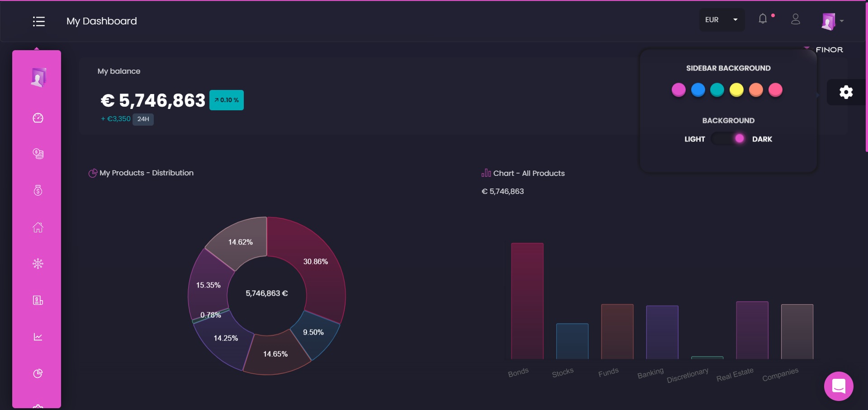Click the notification bell icon

pyautogui.click(x=763, y=19)
